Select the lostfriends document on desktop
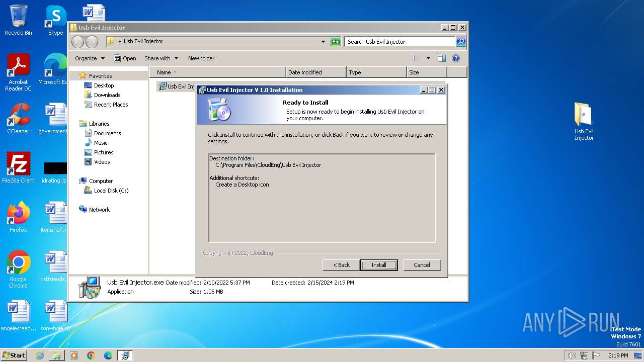The image size is (644, 362). 53,266
